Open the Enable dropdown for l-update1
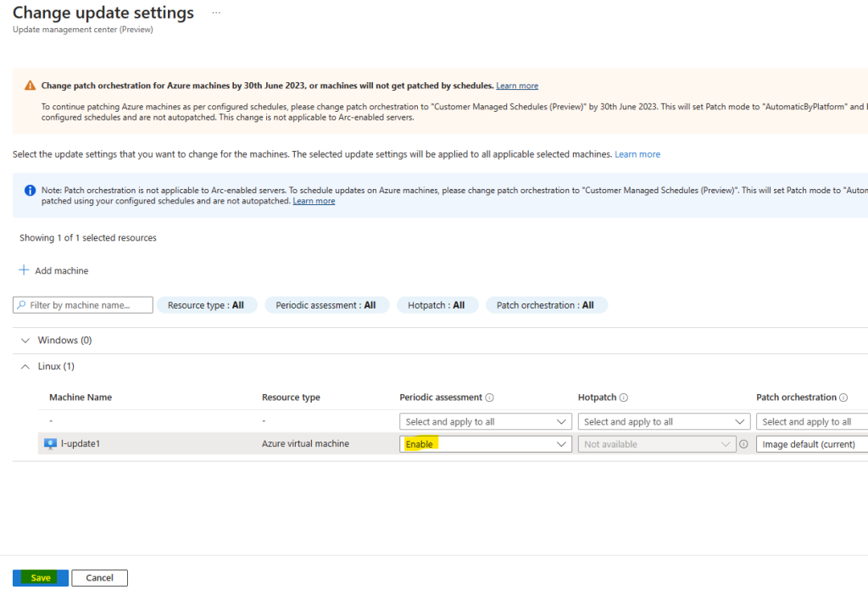This screenshot has height=595, width=868. [486, 444]
